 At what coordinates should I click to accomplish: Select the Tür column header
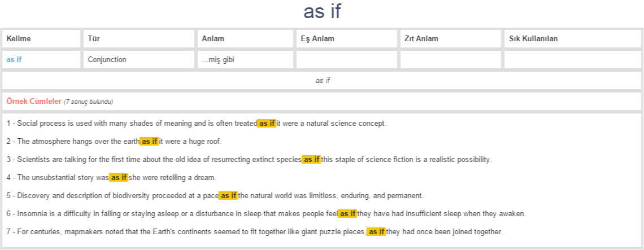(94, 39)
